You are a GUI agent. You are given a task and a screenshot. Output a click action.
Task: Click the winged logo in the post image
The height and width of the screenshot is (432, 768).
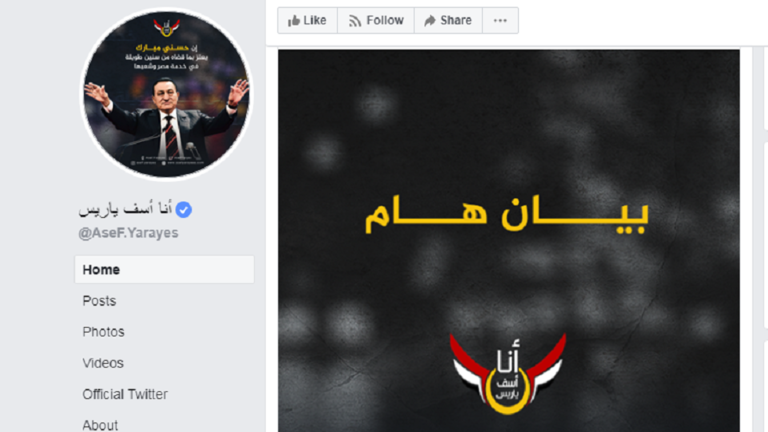pyautogui.click(x=508, y=374)
